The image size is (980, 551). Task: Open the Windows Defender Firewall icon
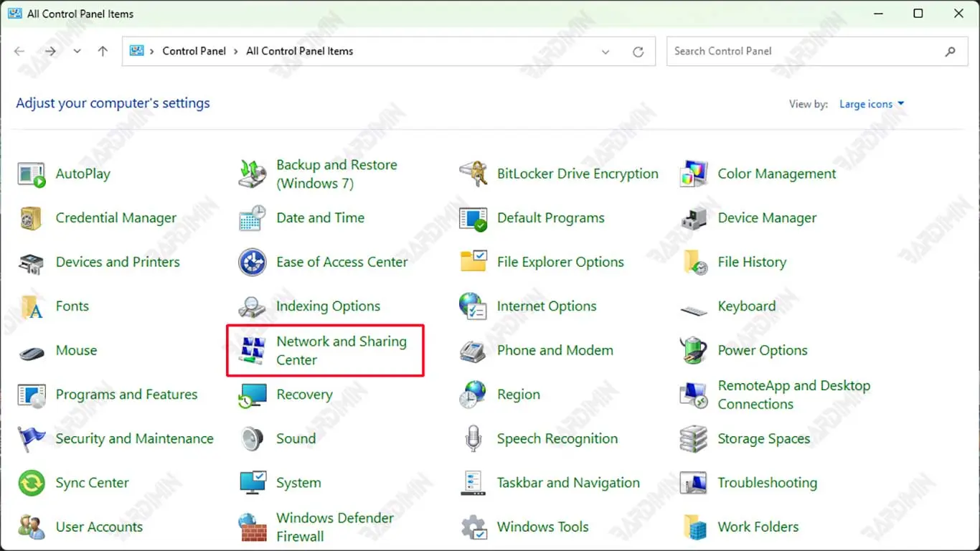[x=253, y=527]
